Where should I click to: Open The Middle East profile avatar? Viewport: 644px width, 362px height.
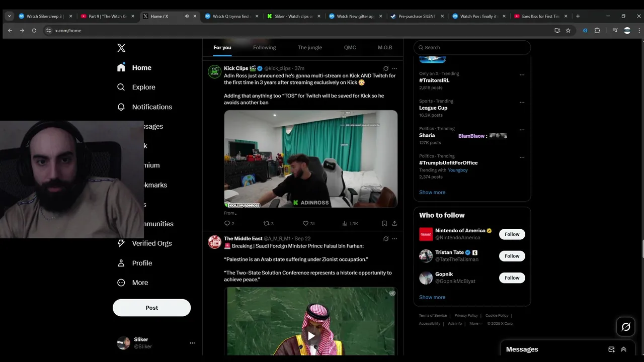tap(215, 242)
